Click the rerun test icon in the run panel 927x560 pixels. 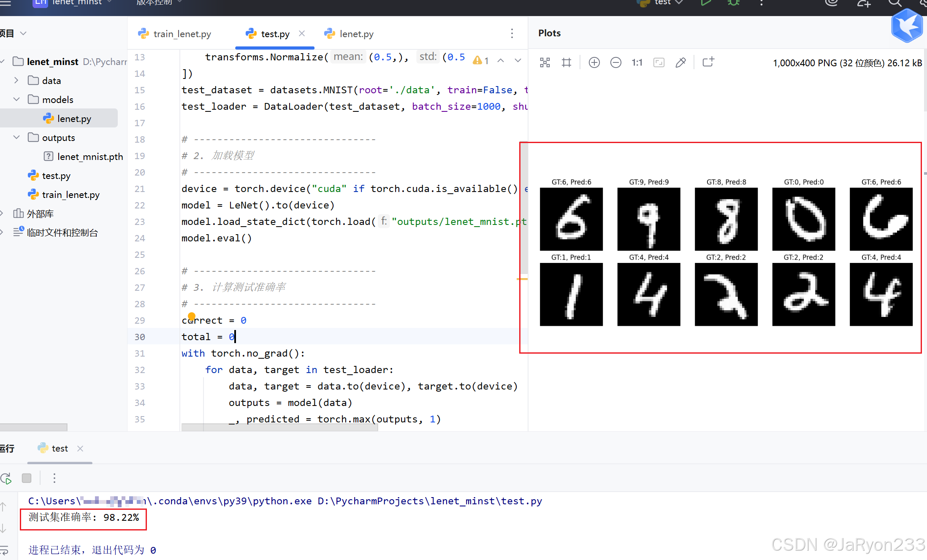[x=6, y=478]
